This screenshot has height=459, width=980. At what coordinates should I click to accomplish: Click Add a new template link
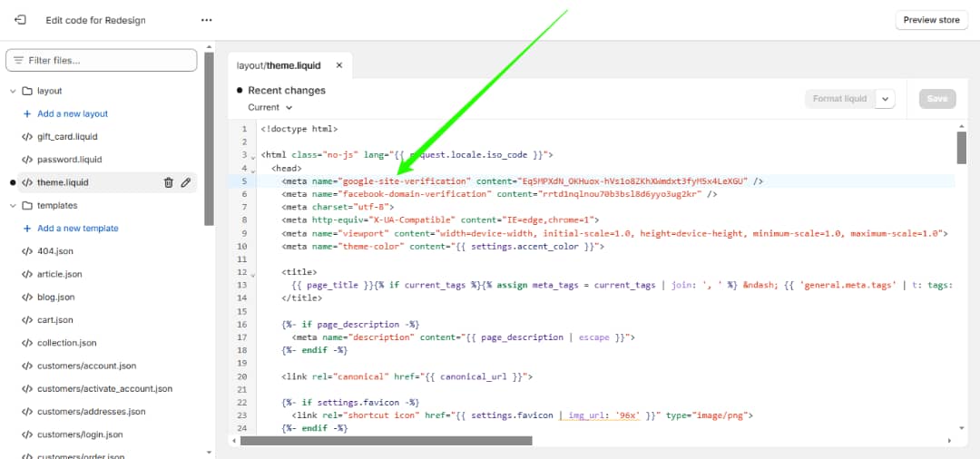77,228
